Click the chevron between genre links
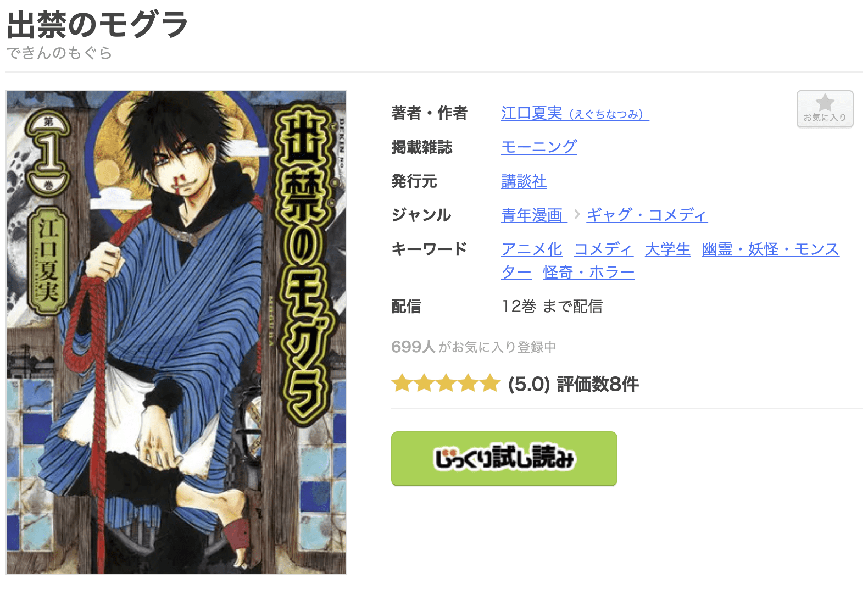 (x=577, y=214)
